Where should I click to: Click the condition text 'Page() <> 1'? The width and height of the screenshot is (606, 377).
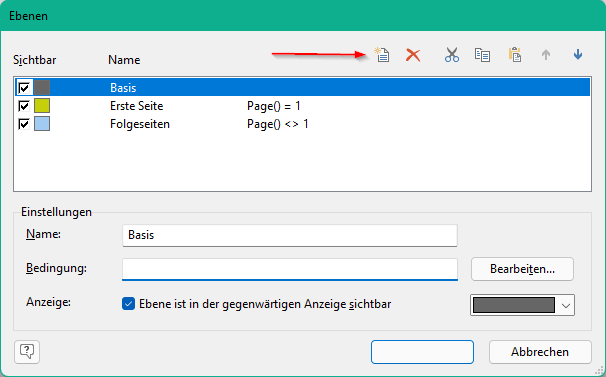277,124
